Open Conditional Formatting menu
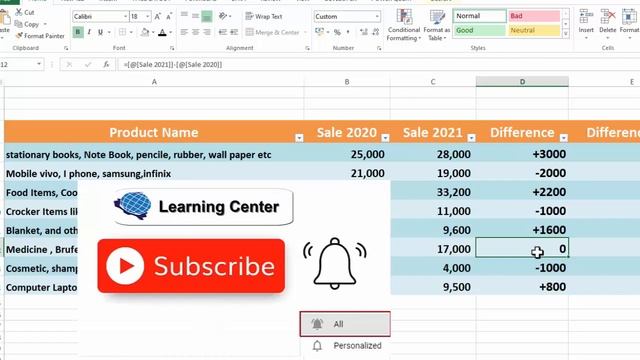This screenshot has width=640, height=360. pos(404,25)
